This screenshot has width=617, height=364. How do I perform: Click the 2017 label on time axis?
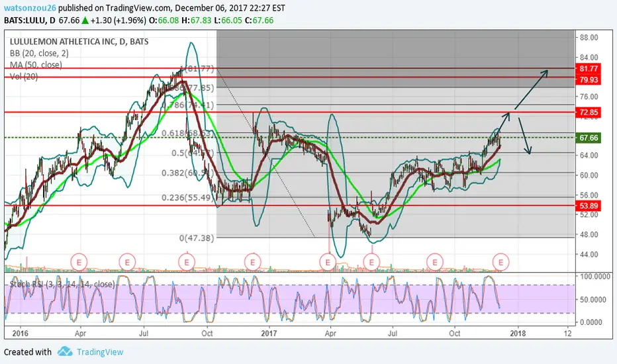tap(269, 334)
